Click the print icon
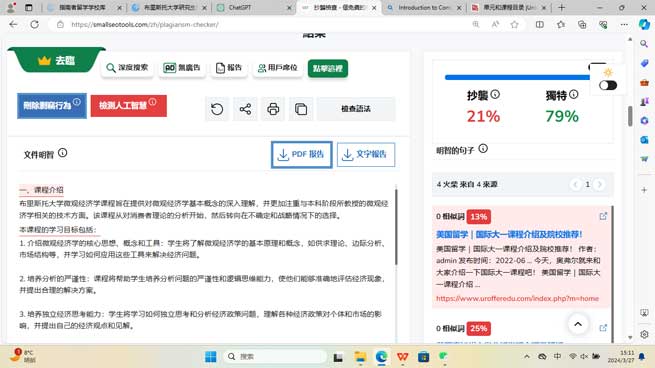The height and width of the screenshot is (368, 655). [x=273, y=109]
